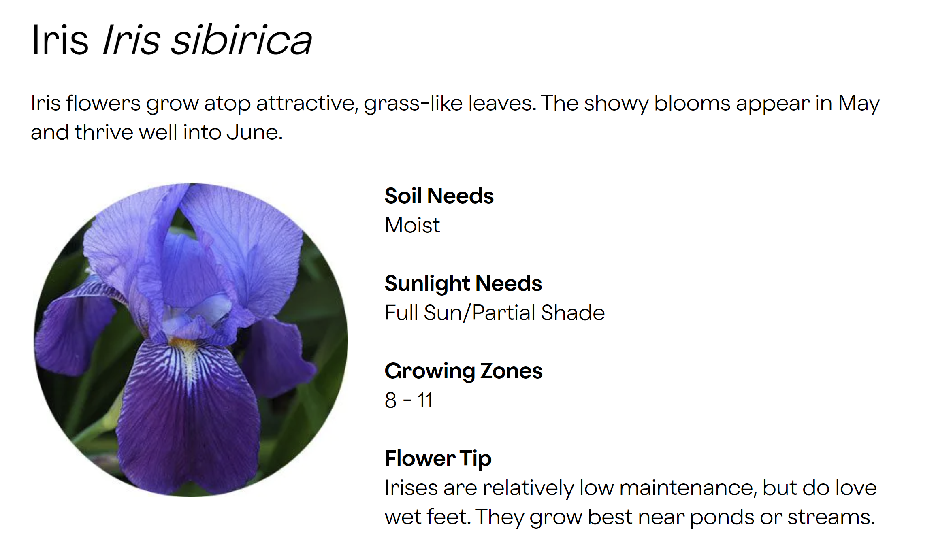Viewport: 936px width, 560px height.
Task: Click the "Full Sun/Partial Shade" text
Action: [x=495, y=313]
